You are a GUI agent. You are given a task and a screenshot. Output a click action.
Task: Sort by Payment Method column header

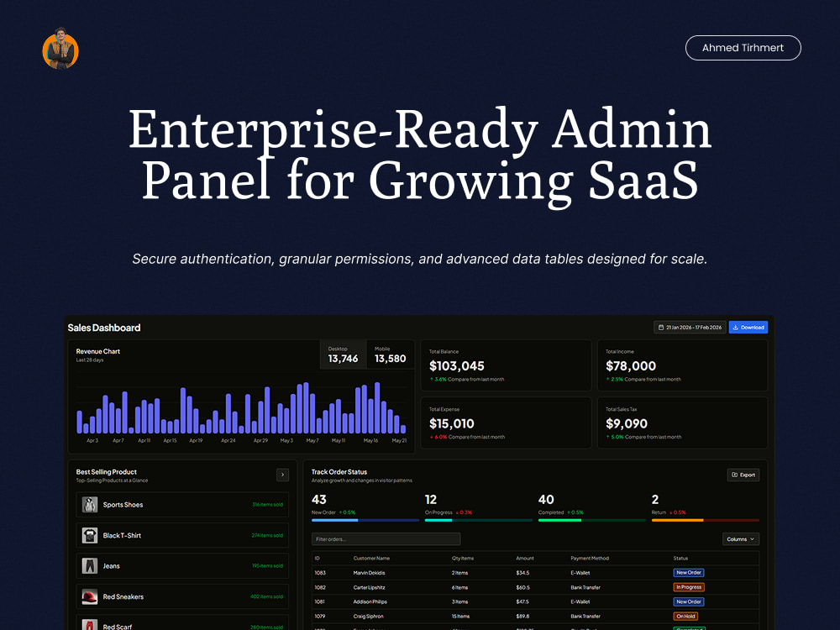coord(590,559)
